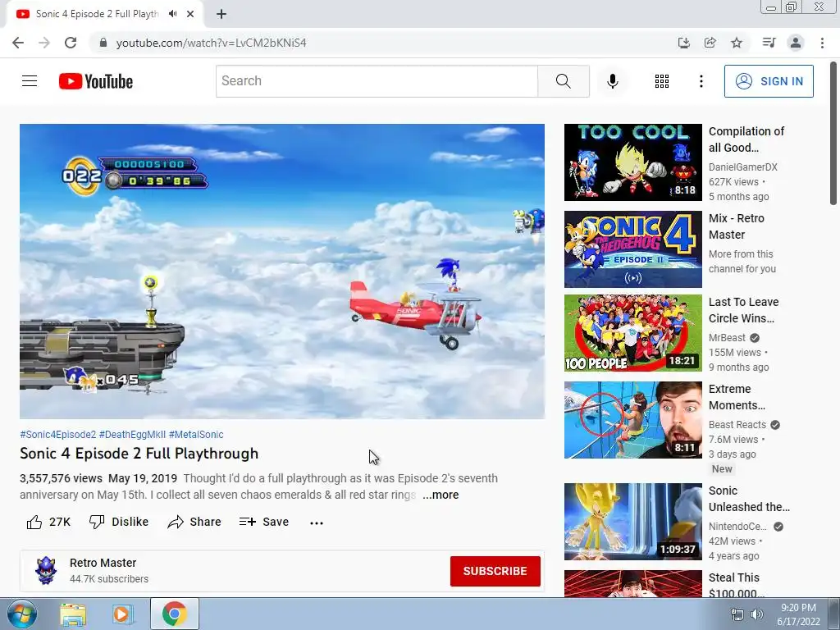Open DanielGamerDX channel name
This screenshot has height=630, width=840.
[x=743, y=167]
